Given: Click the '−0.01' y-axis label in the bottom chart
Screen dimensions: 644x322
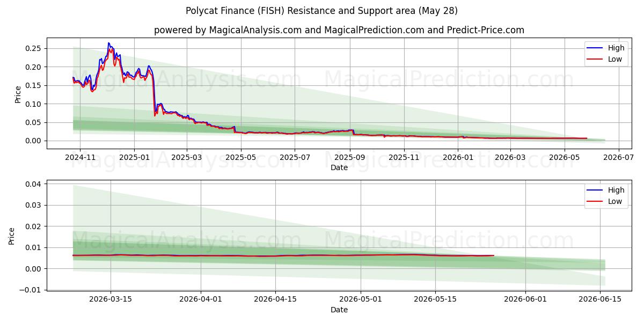Looking at the screenshot, I should pos(31,290).
